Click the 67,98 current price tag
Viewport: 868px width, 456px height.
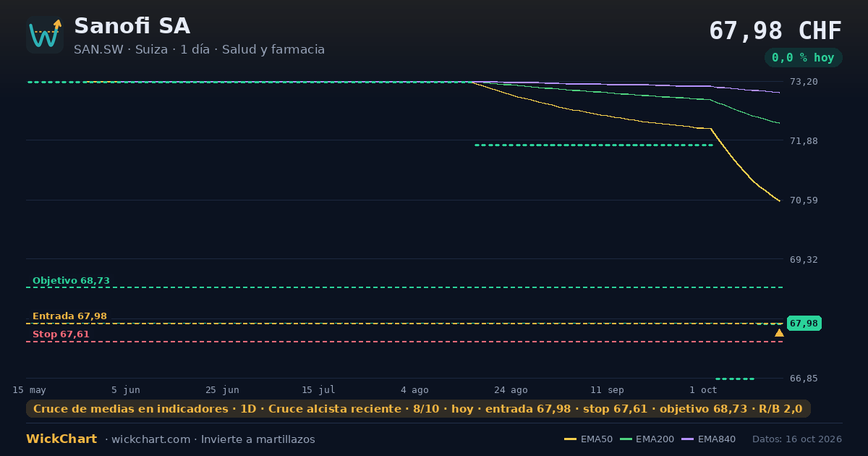click(804, 324)
